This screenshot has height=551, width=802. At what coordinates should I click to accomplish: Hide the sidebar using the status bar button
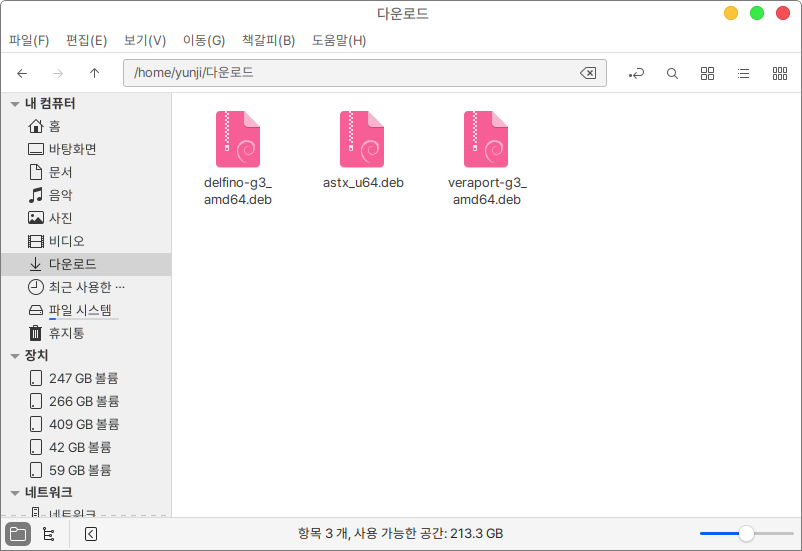click(90, 534)
